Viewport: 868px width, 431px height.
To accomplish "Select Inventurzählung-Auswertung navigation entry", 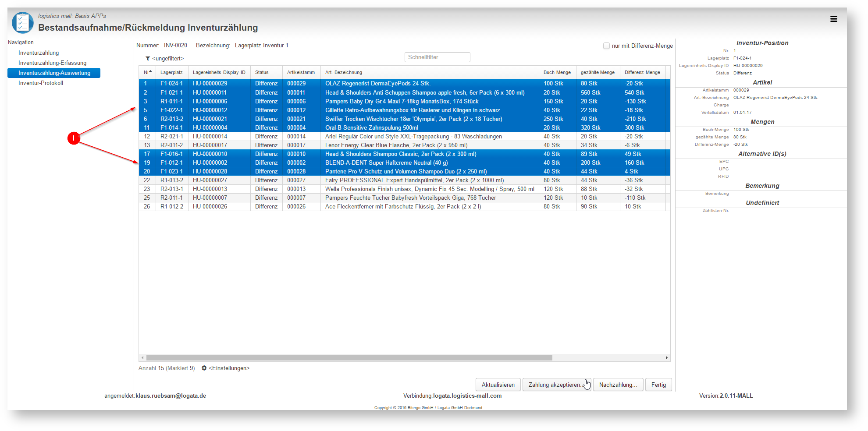I will 54,73.
